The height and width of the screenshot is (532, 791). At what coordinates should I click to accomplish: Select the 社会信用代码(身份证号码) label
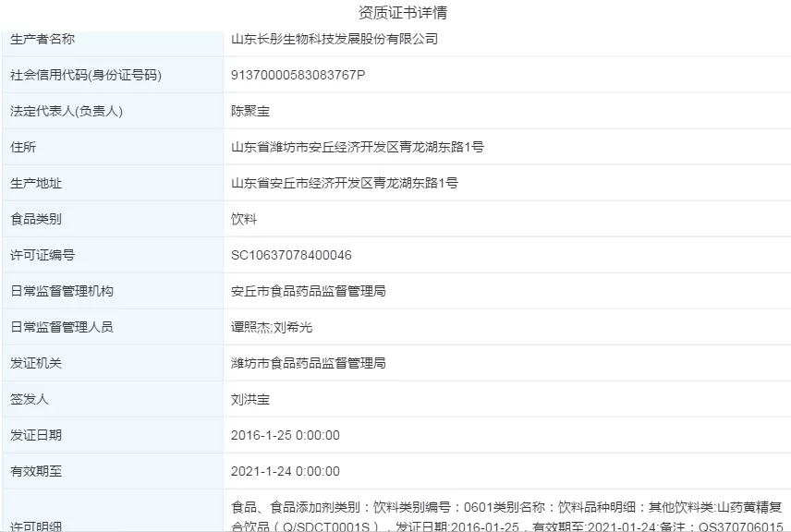click(86, 75)
